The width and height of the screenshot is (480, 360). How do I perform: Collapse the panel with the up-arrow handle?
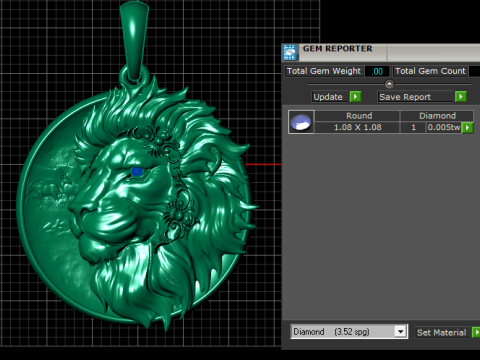[389, 84]
